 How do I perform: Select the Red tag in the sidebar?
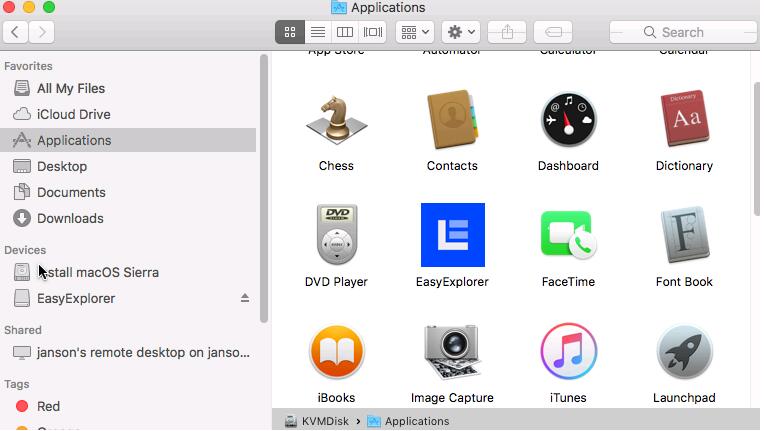(x=128, y=406)
